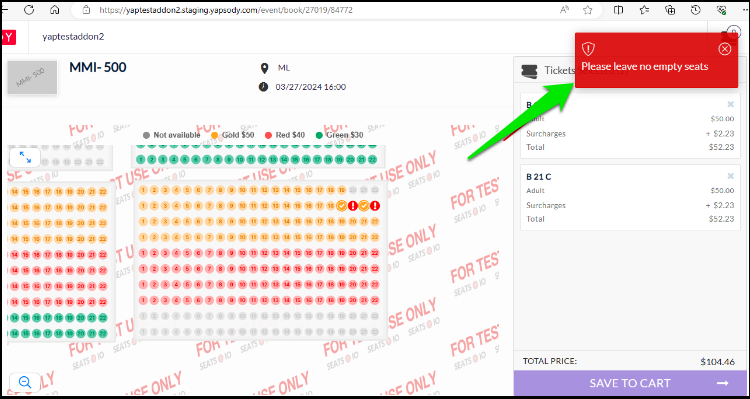Click the 'MMI- 500' event title
The height and width of the screenshot is (399, 750).
click(98, 67)
